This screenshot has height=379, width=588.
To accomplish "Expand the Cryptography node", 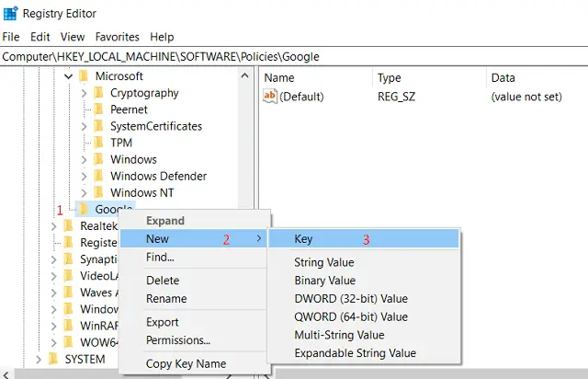I will (x=84, y=93).
